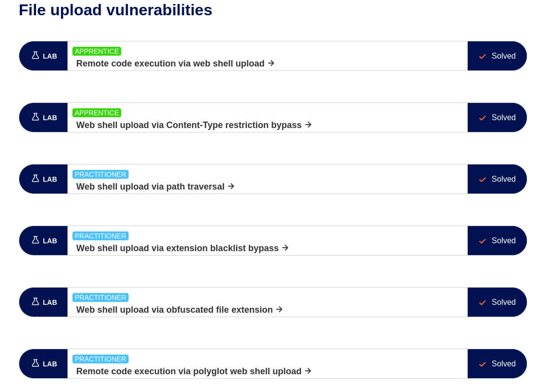This screenshot has width=546, height=392.
Task: Click the flask icon on the path traversal lab
Action: [x=35, y=179]
